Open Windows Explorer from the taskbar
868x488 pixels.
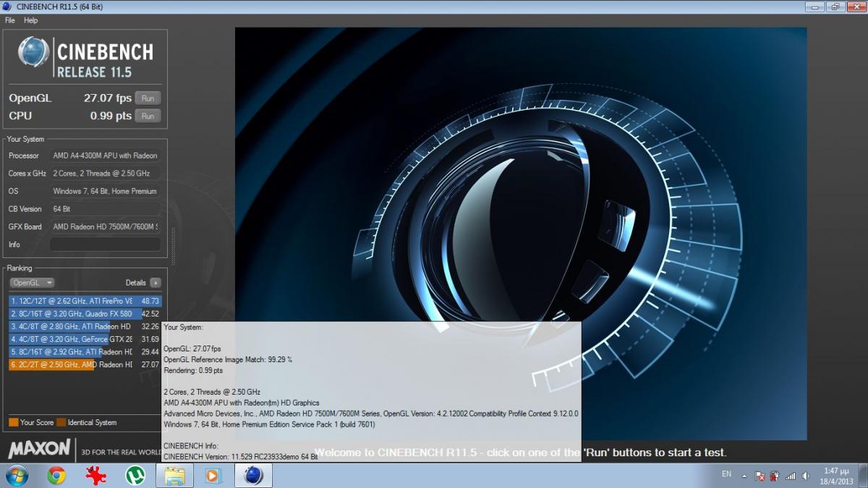click(x=174, y=475)
